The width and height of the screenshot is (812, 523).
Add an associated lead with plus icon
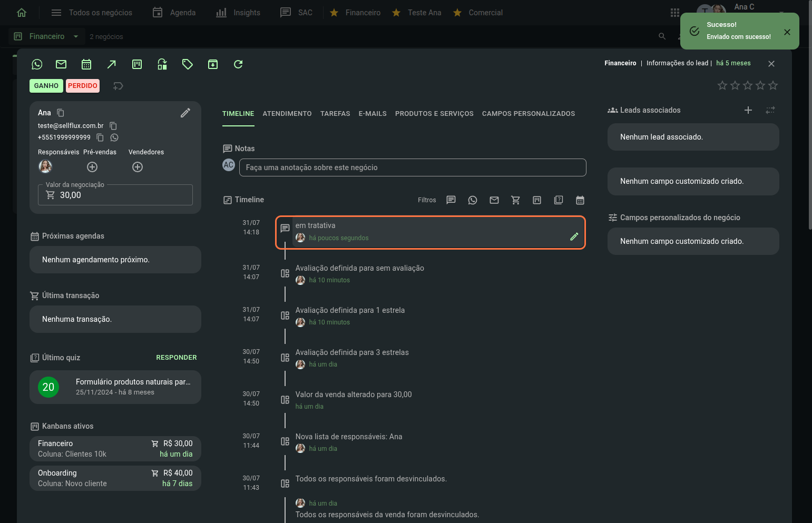[x=748, y=110]
